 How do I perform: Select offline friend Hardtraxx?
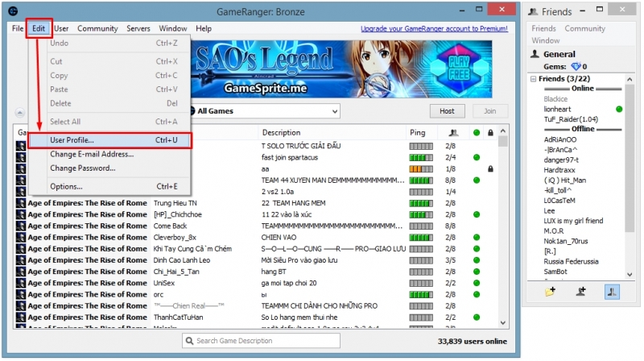[559, 170]
